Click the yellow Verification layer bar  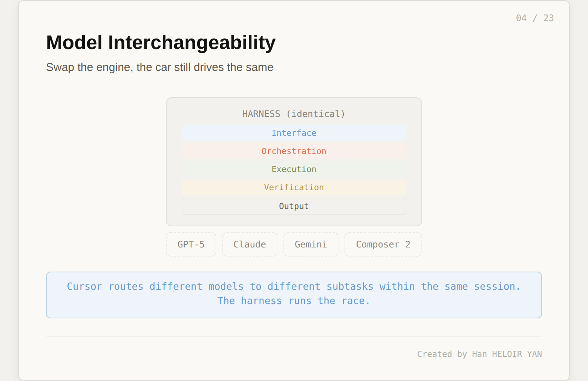294,187
